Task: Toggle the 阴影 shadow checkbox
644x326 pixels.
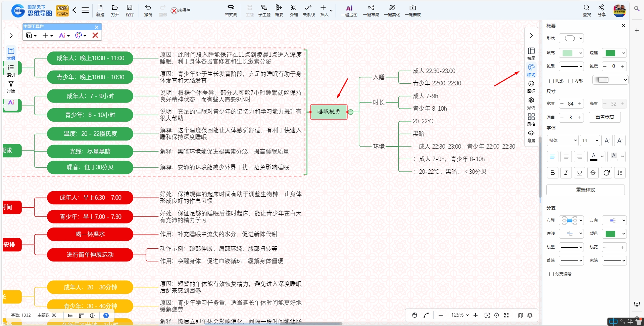Action: click(x=551, y=81)
